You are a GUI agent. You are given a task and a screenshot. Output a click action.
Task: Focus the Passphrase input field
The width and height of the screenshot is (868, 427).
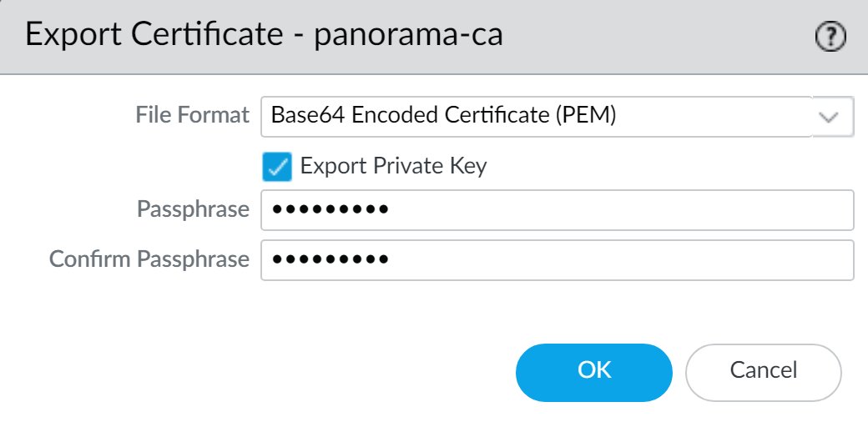pos(557,210)
